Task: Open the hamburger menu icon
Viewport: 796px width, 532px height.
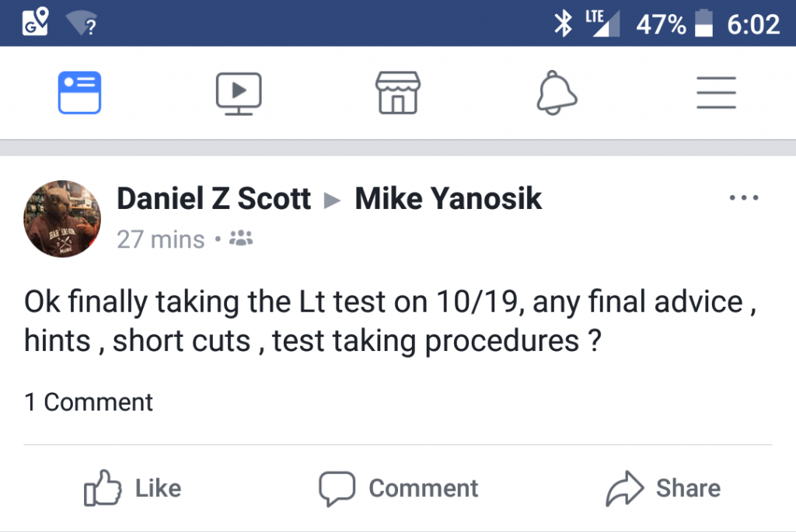Action: (x=716, y=93)
